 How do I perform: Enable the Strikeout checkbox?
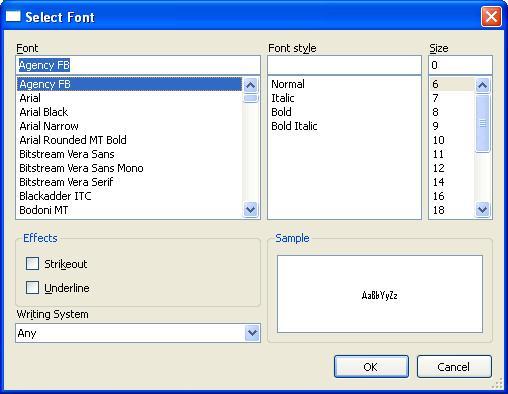click(32, 264)
